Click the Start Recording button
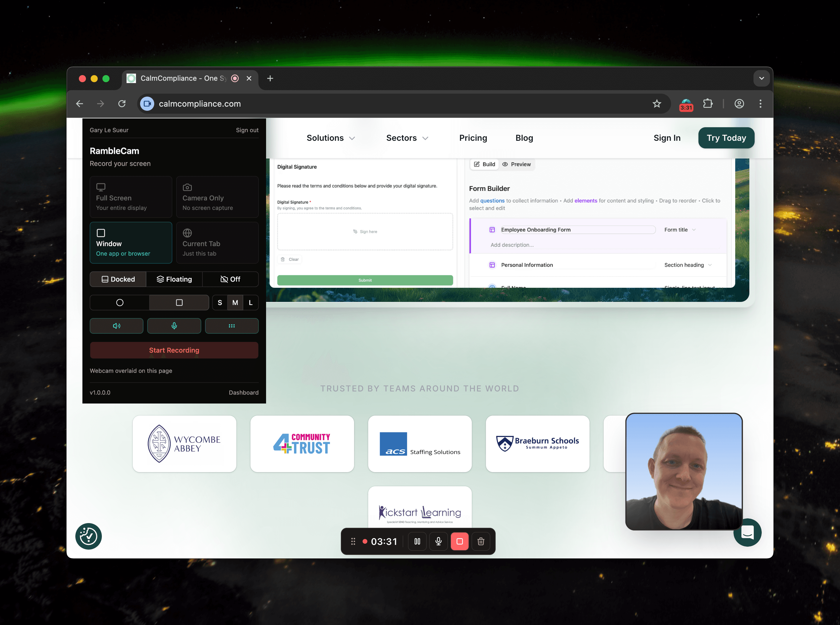840x625 pixels. pos(174,350)
